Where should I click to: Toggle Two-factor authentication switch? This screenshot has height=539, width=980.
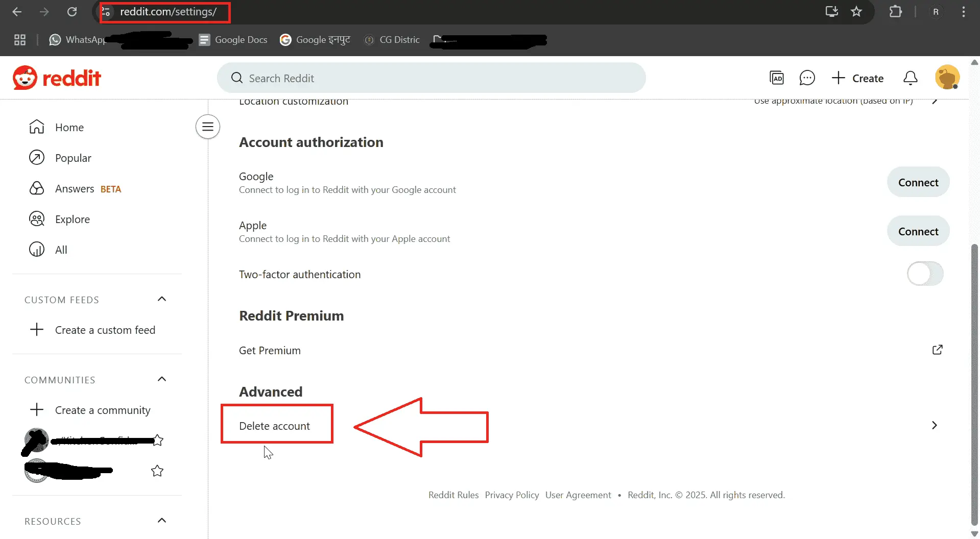[925, 274]
